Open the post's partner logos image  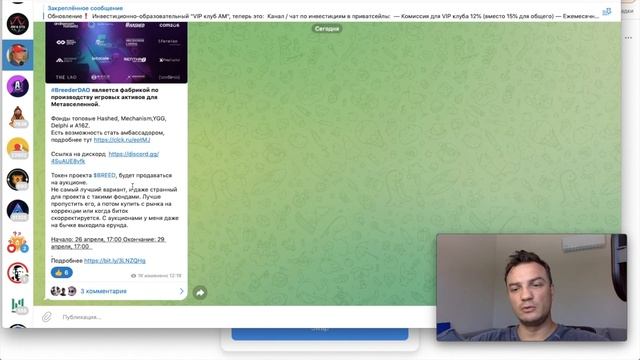[x=116, y=52]
